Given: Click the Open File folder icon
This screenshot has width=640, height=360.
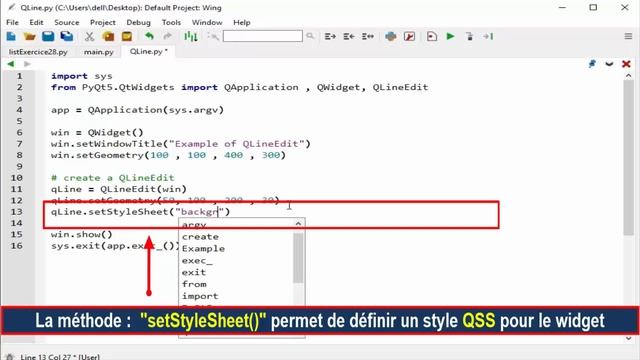Looking at the screenshot, I should 29,37.
